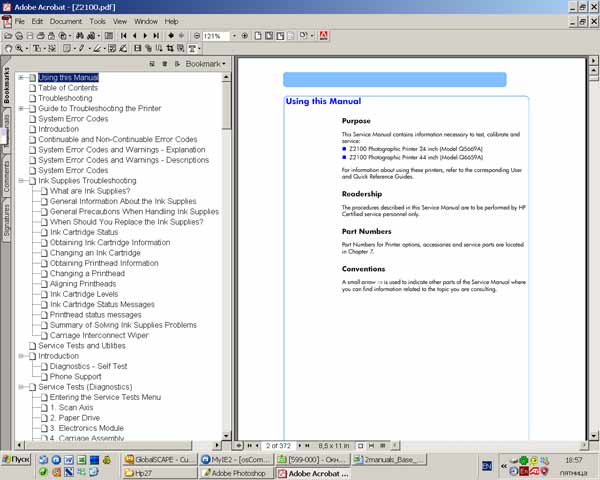Open the Edit menu

coord(37,21)
